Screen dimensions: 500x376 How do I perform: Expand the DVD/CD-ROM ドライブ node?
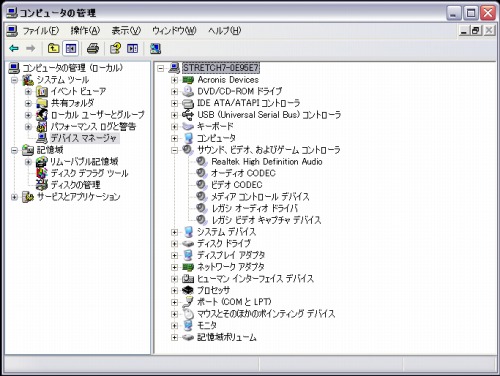[174, 91]
